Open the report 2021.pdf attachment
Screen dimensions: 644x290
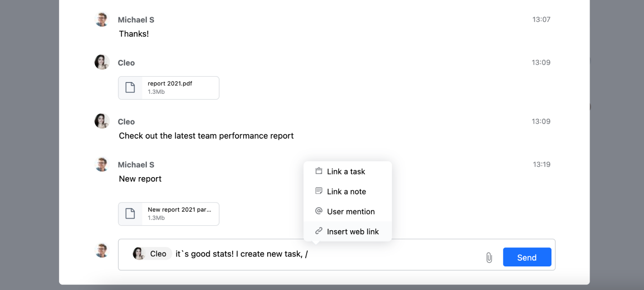(169, 88)
